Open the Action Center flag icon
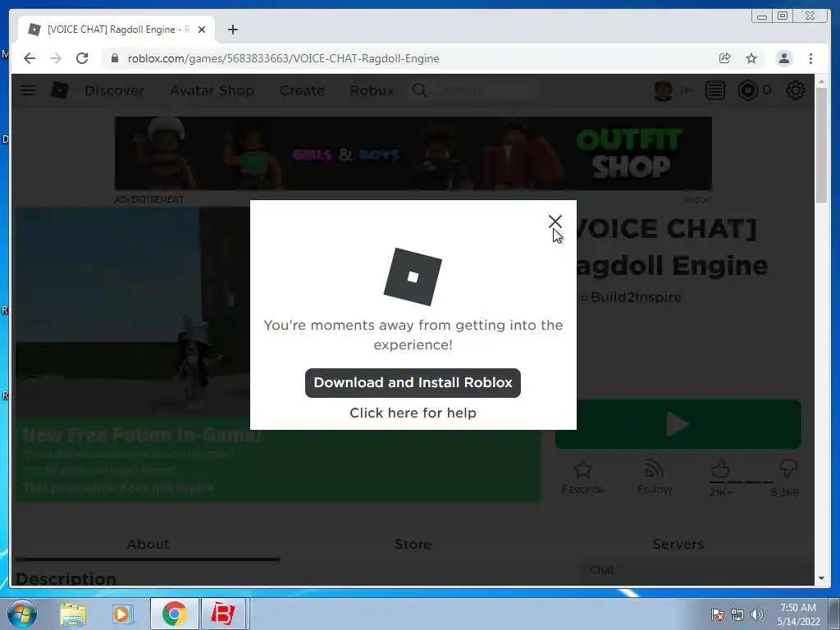The image size is (840, 630). (717, 614)
